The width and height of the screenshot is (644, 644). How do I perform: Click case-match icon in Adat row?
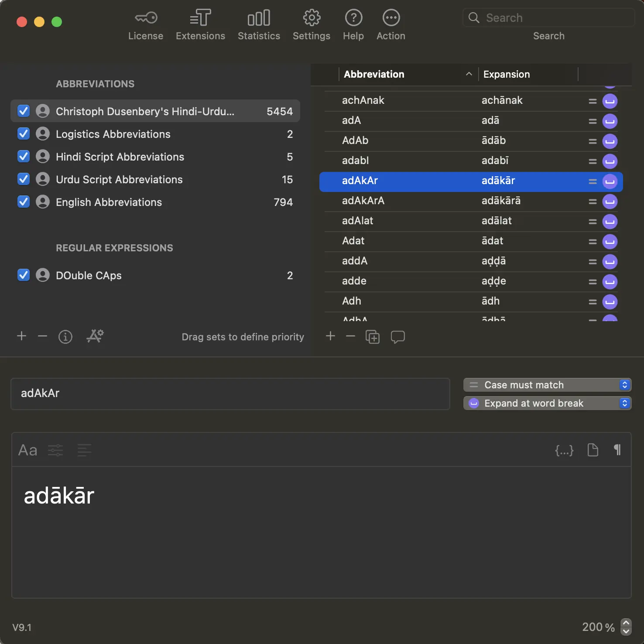[x=593, y=242]
